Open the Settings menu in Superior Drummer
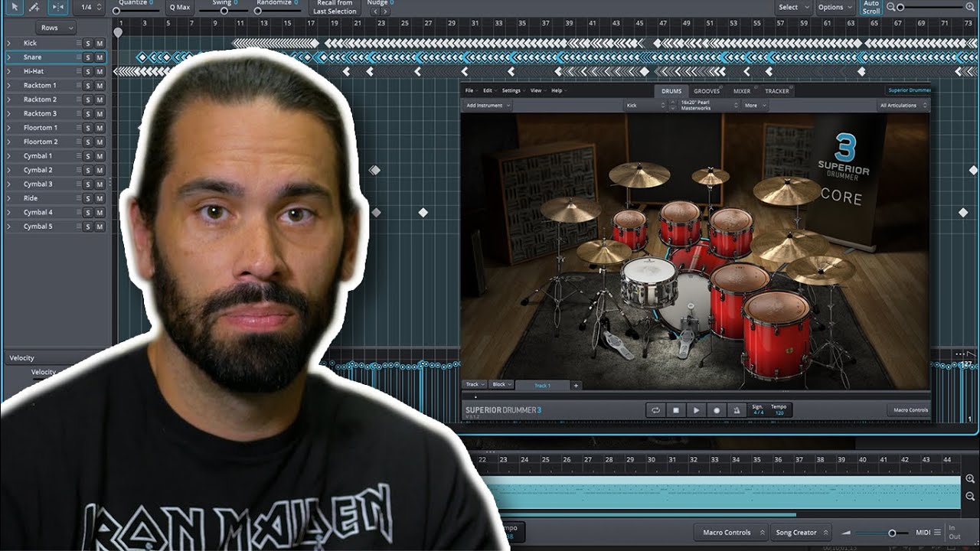The image size is (980, 551). [x=512, y=90]
